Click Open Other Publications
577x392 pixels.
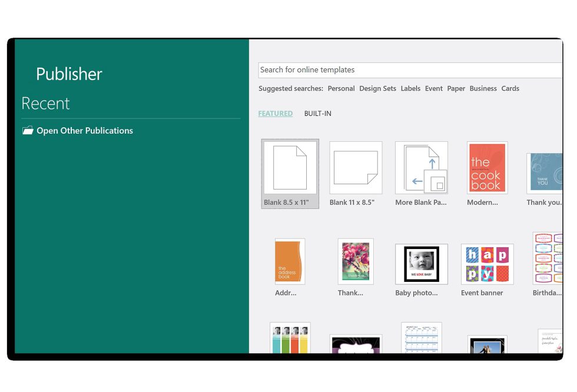pos(84,130)
